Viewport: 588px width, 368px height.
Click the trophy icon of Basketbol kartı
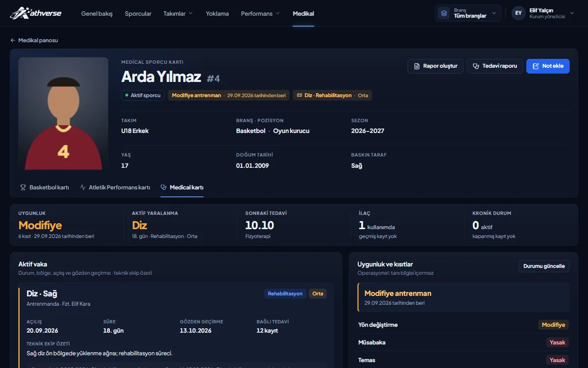tap(23, 187)
